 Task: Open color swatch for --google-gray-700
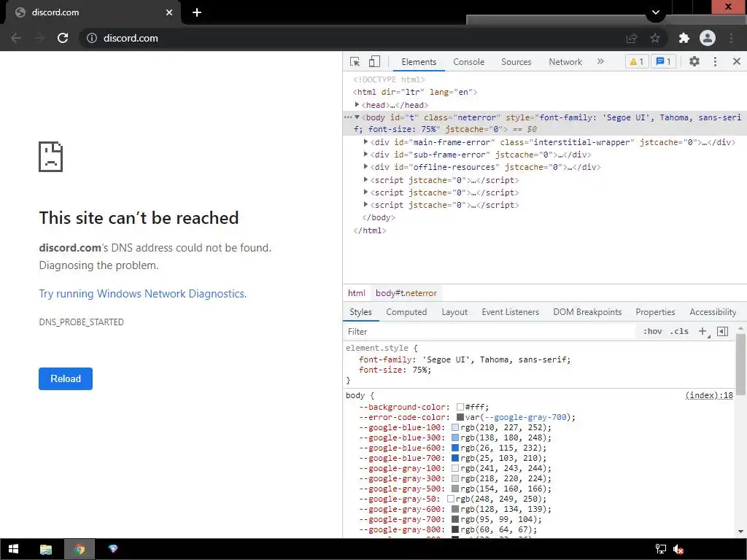tap(455, 519)
